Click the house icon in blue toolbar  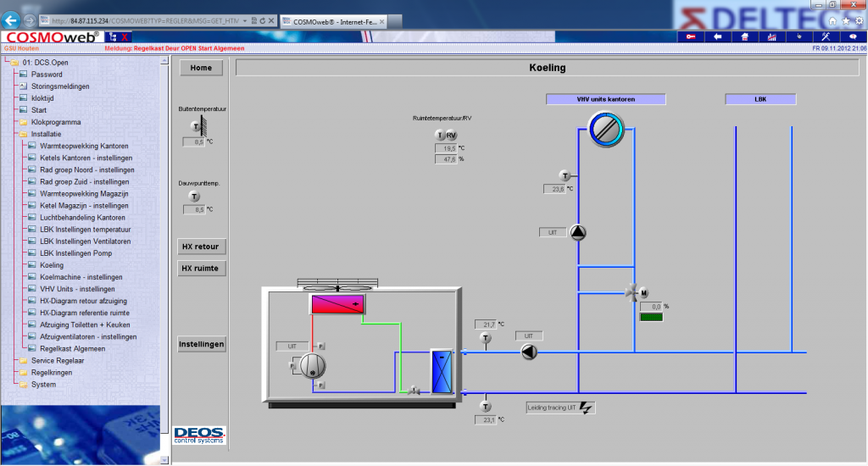point(745,36)
